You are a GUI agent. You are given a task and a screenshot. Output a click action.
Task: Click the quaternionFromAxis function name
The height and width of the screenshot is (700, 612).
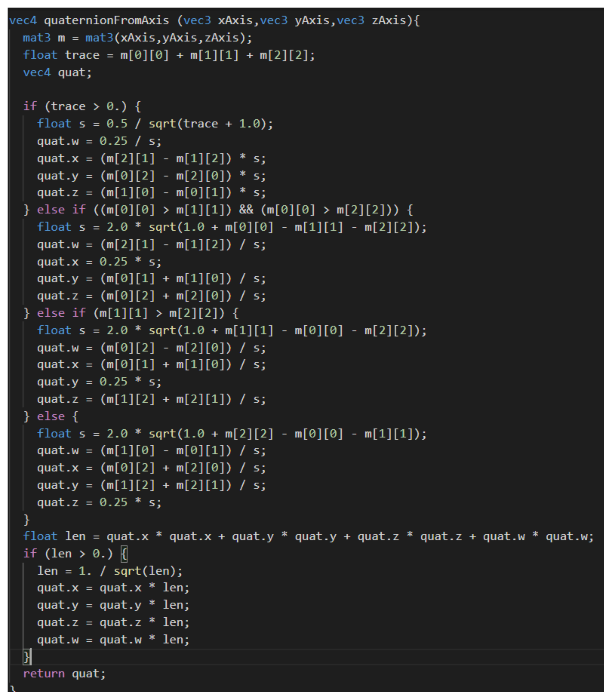[106, 21]
